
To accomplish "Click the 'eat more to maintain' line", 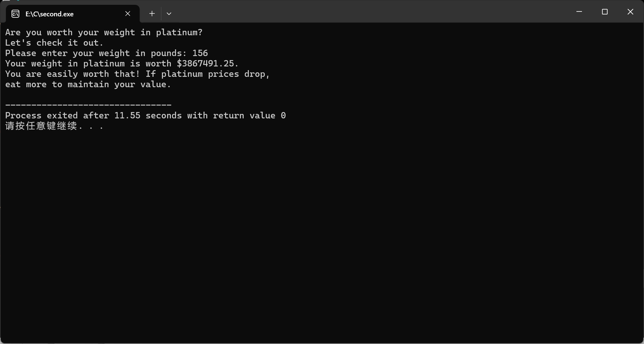I will (88, 84).
